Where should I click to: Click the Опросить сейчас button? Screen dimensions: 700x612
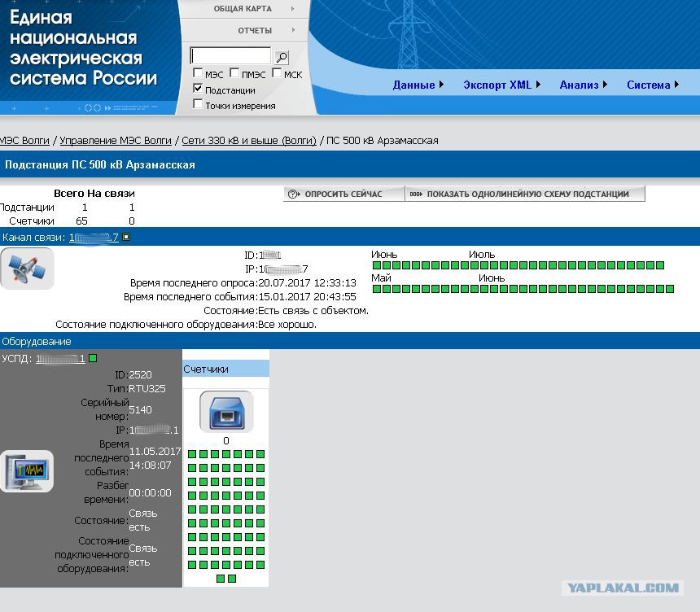click(343, 194)
